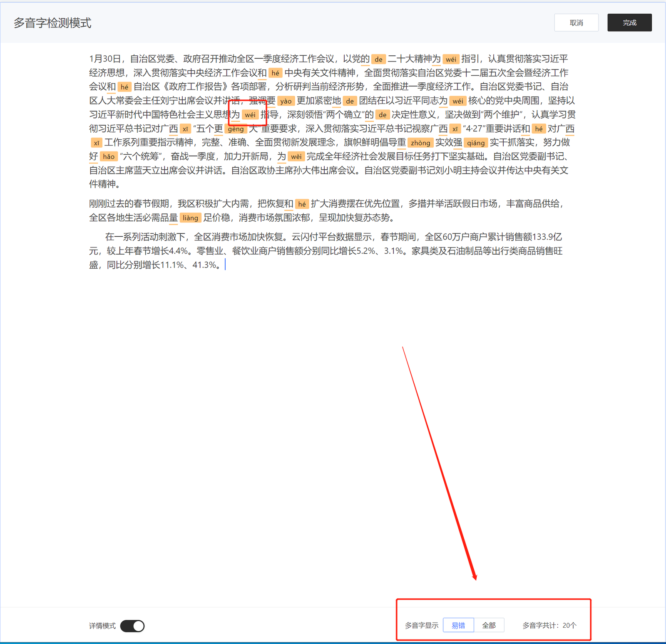Click the hǎo pinyin tag before 六个统筹
666x644 pixels.
[109, 157]
